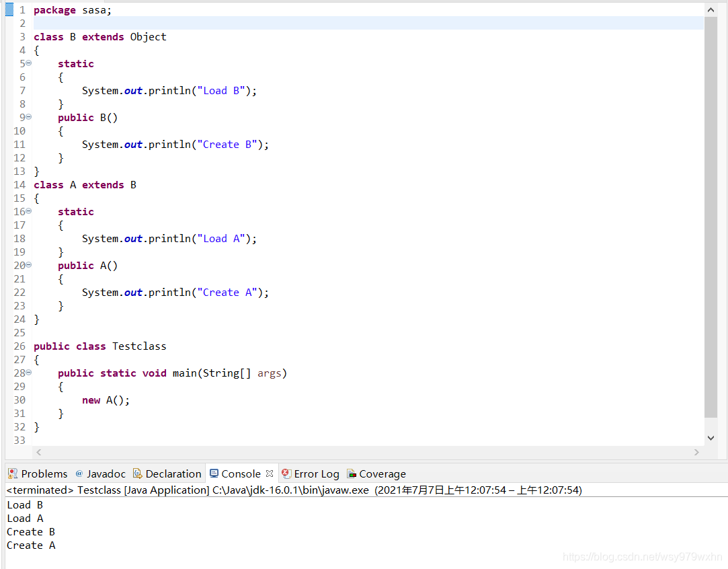Screen dimensions: 728x569
Task: Collapse the static block at line 5
Action: pyautogui.click(x=29, y=63)
